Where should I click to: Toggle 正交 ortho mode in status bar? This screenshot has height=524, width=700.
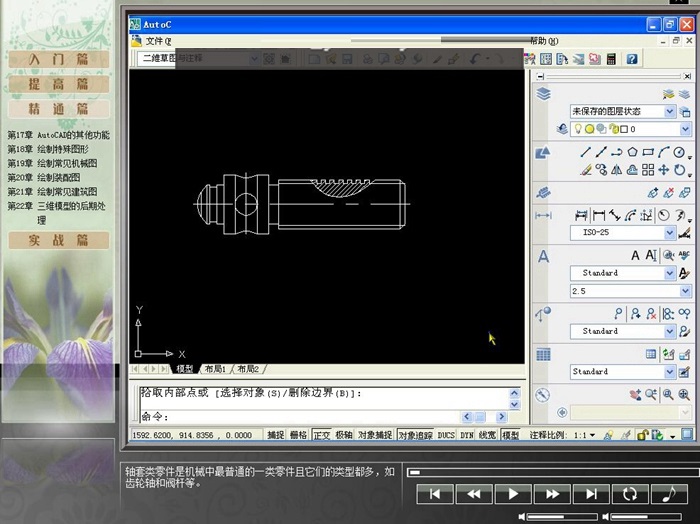tap(322, 435)
